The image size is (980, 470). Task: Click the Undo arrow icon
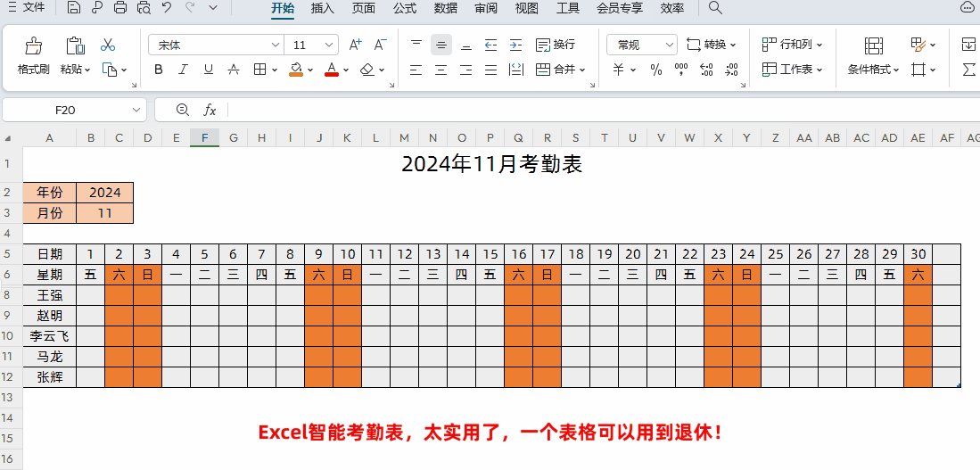[166, 7]
